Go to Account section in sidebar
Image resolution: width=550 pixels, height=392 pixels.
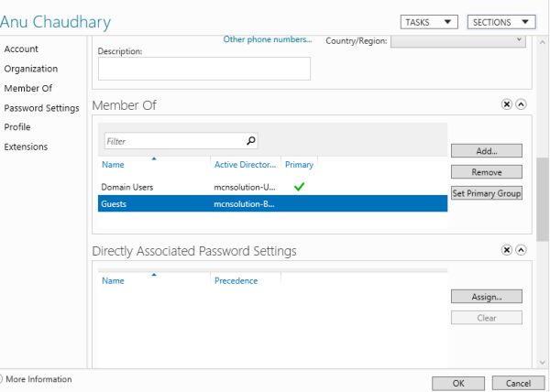pos(21,49)
